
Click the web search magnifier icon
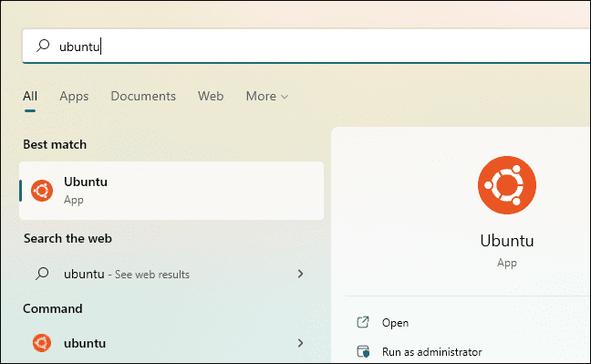tap(42, 274)
